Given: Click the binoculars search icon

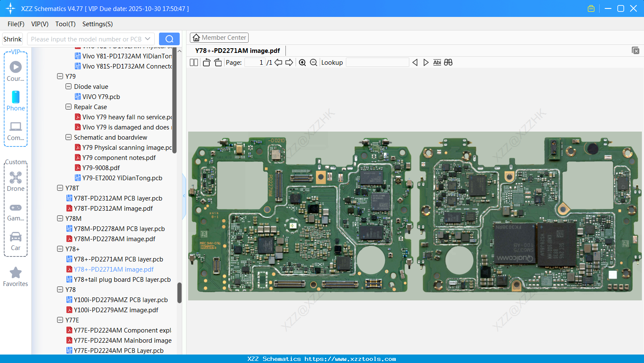Looking at the screenshot, I should [448, 63].
